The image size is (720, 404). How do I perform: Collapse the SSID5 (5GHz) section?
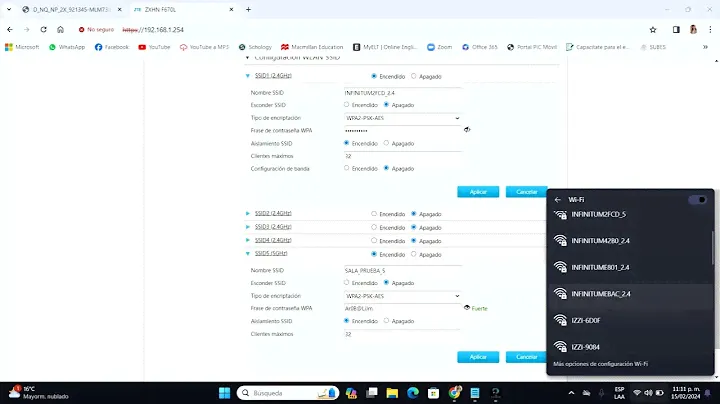[x=248, y=253]
